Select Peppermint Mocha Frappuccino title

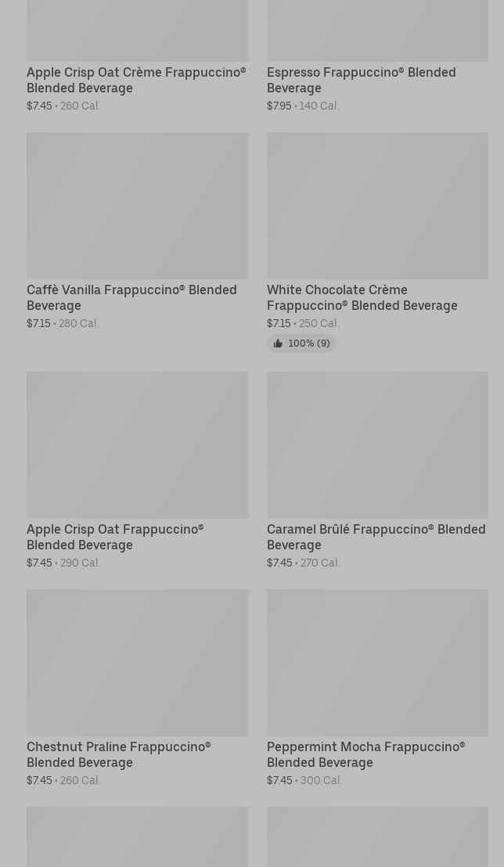(x=365, y=754)
